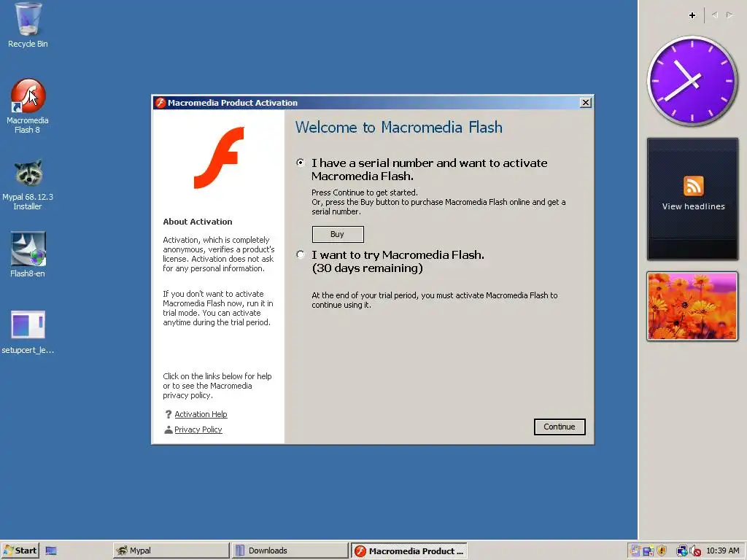The width and height of the screenshot is (747, 560).
Task: Close the Macromedia Product Activation dialog
Action: pyautogui.click(x=586, y=103)
